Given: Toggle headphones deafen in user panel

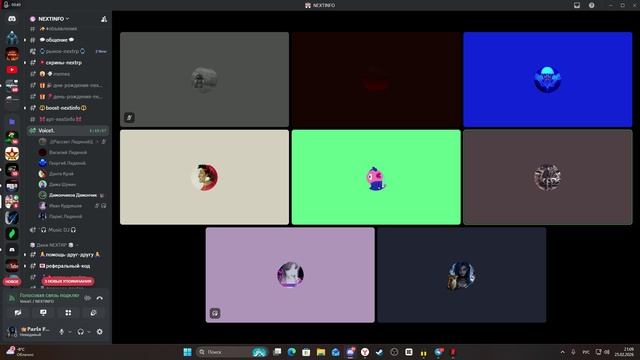Looking at the screenshot, I should [80, 332].
